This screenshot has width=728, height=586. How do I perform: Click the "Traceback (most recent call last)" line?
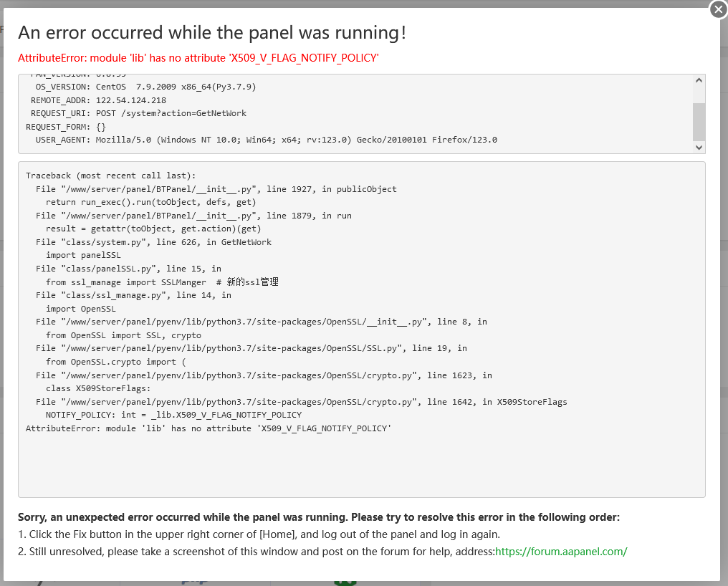[110, 176]
